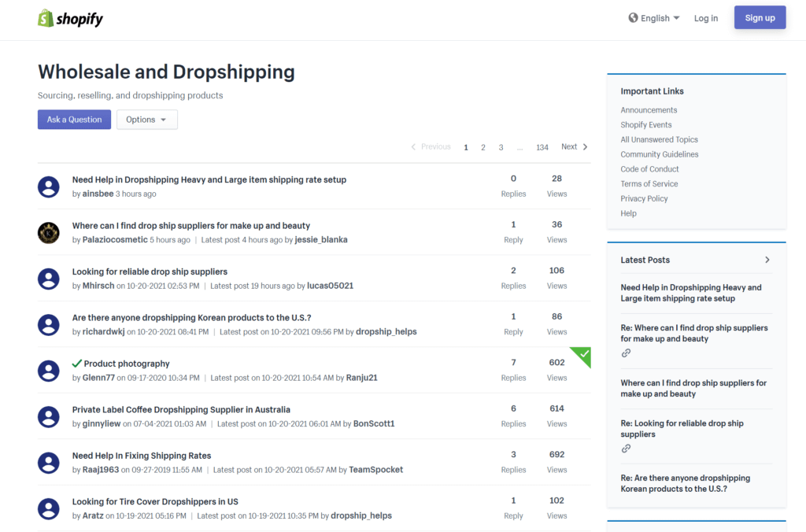The image size is (806, 532).
Task: Open sidebar post Need Help in Dropshipping Heavy
Action: point(691,293)
